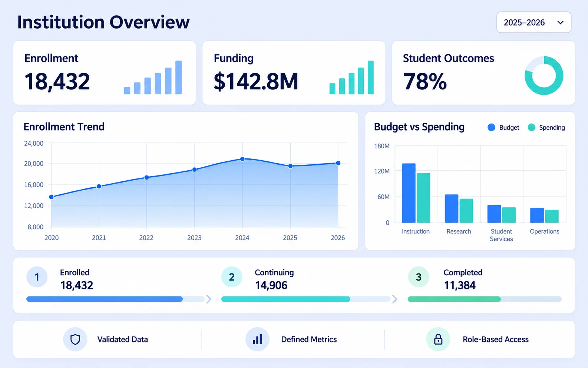Click the Student Outcomes donut chart
The height and width of the screenshot is (368, 588).
coord(544,75)
